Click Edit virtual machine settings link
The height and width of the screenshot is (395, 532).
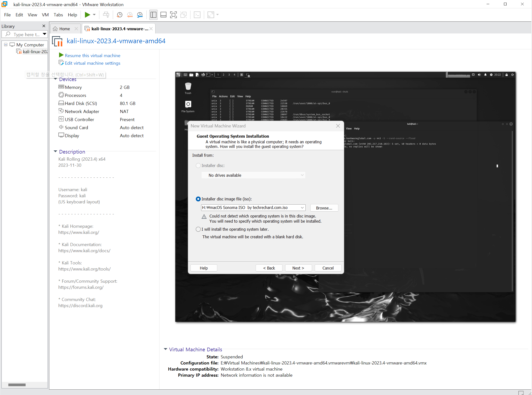click(93, 63)
